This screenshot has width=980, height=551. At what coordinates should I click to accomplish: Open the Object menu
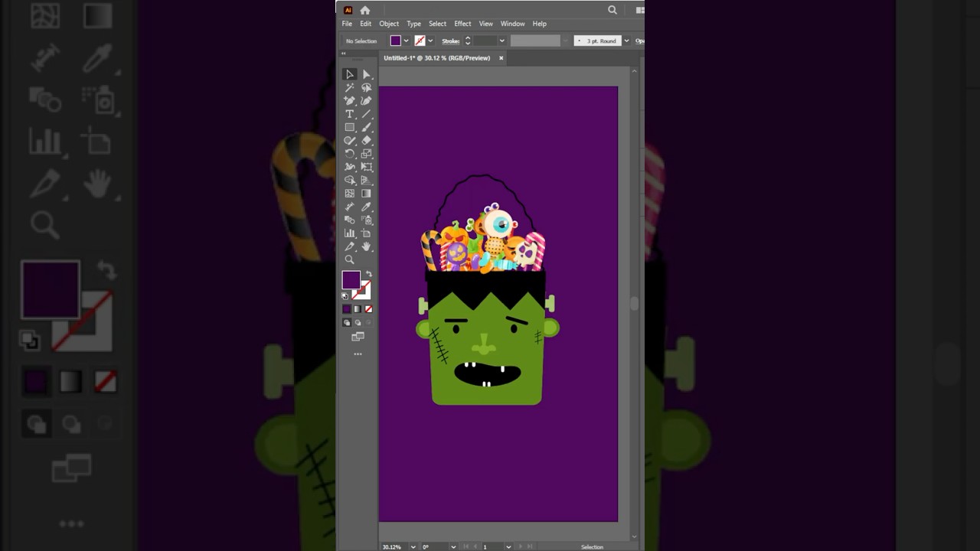[x=389, y=24]
